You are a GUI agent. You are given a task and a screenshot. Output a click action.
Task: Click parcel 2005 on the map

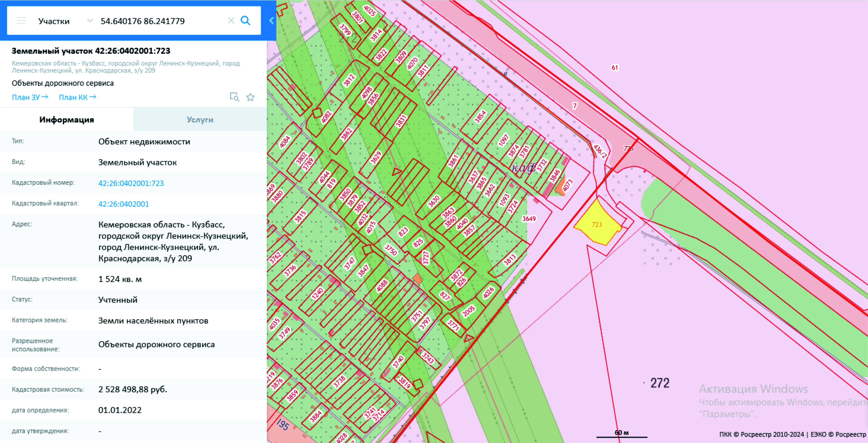(468, 311)
